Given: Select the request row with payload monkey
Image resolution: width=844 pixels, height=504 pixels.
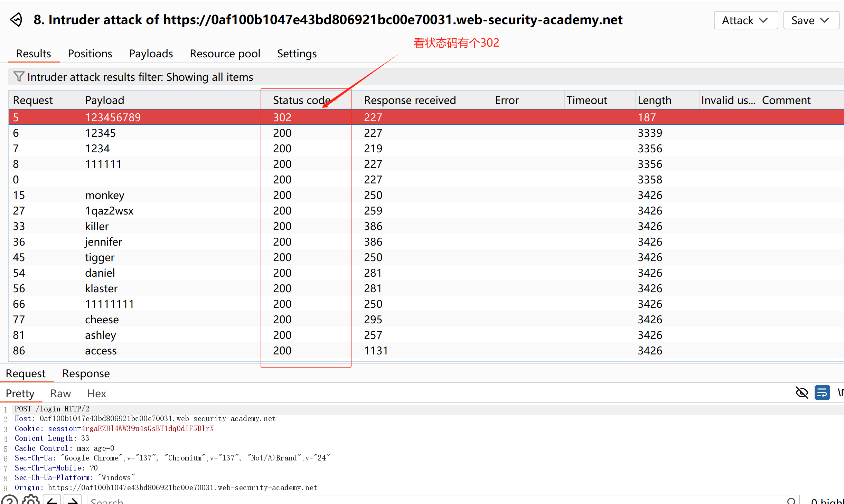Looking at the screenshot, I should coord(105,195).
